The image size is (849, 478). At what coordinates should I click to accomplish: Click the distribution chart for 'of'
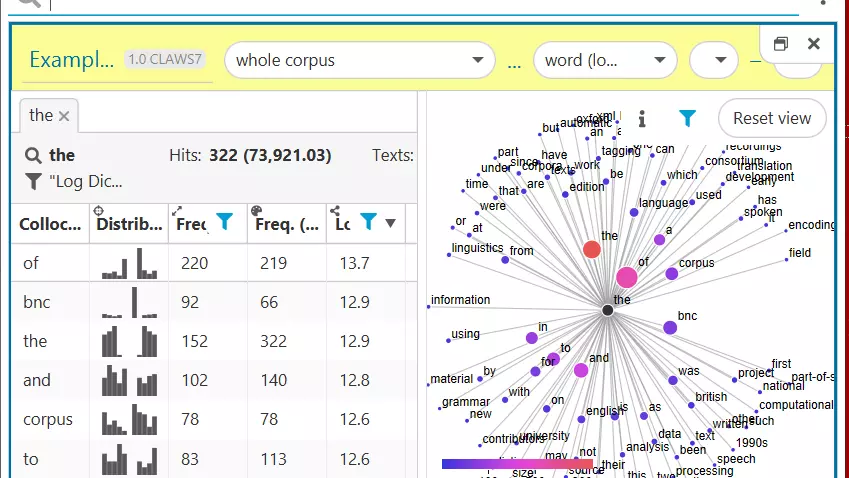click(129, 263)
